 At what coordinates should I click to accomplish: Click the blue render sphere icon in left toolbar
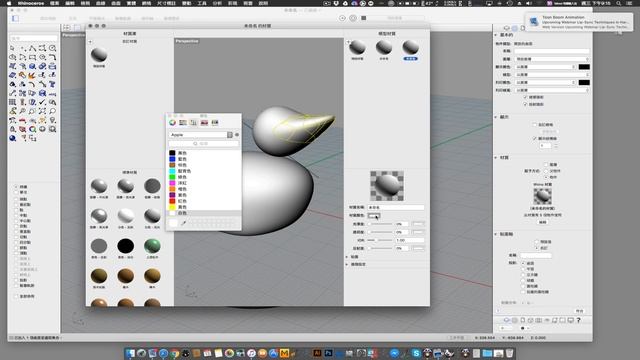point(13,138)
